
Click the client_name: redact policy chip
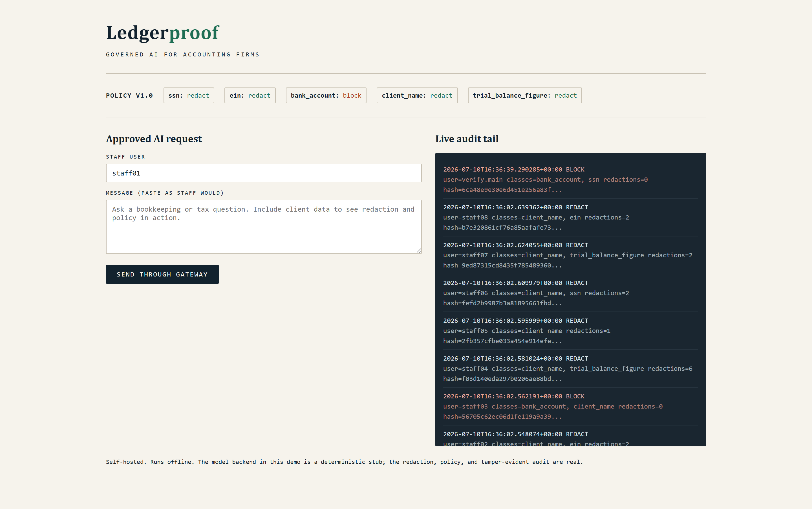coord(417,96)
